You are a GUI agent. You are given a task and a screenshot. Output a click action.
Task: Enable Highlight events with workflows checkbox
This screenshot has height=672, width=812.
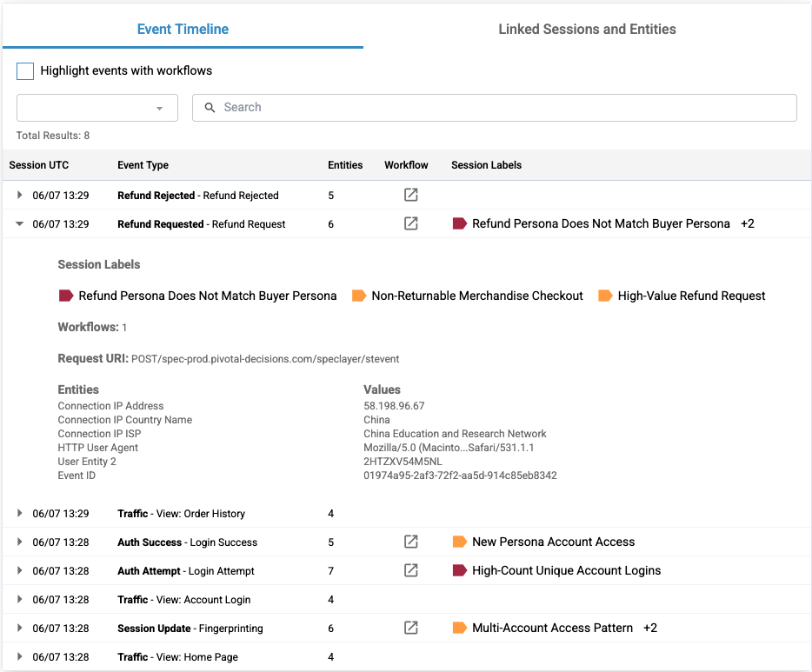(25, 71)
